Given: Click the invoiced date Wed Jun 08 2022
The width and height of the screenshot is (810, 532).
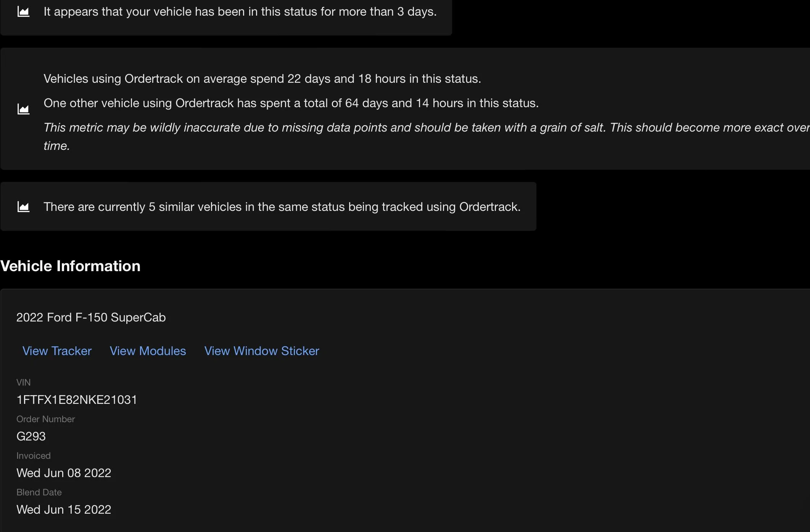Looking at the screenshot, I should [x=64, y=473].
